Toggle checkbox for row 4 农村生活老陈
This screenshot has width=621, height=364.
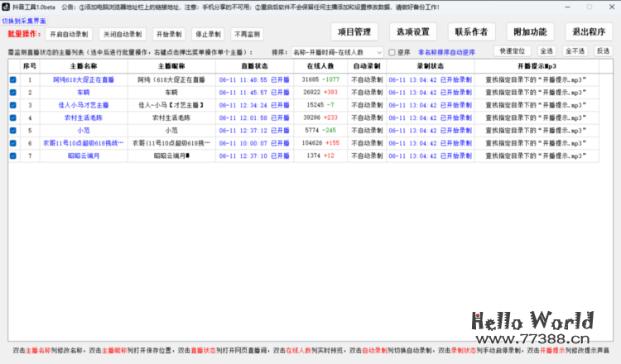pos(13,118)
